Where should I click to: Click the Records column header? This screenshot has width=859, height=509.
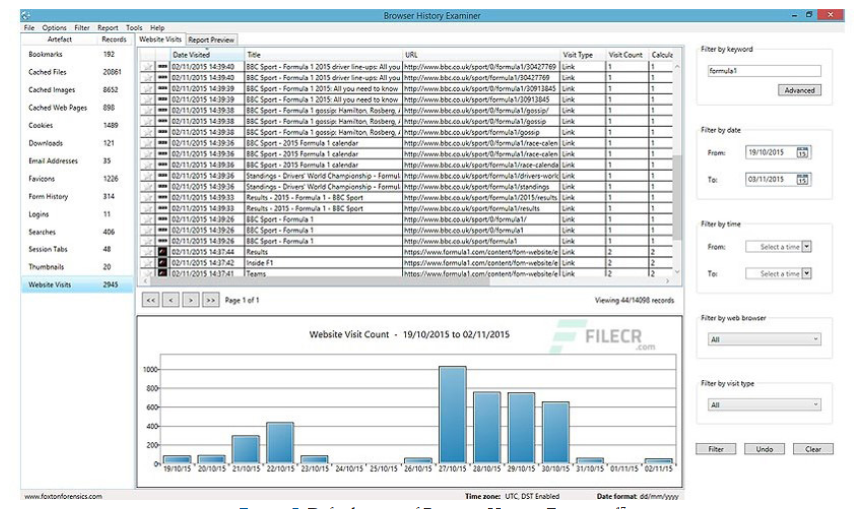114,39
